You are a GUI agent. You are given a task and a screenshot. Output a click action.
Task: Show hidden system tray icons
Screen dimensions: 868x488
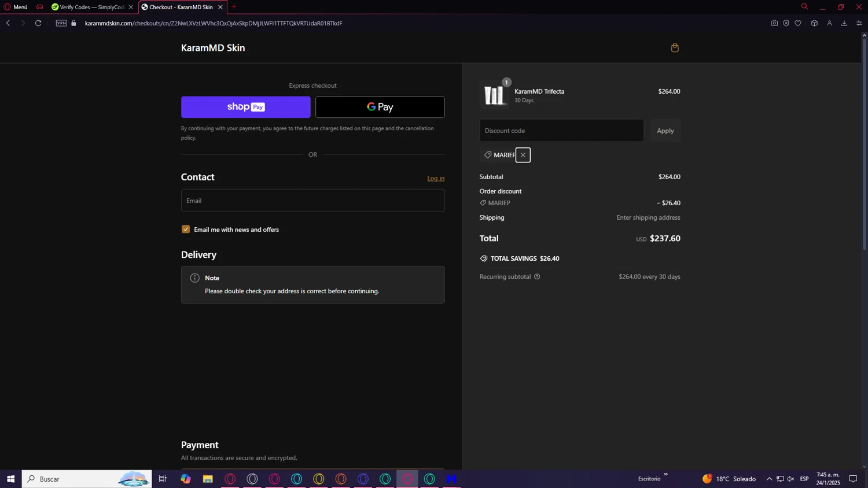(769, 479)
